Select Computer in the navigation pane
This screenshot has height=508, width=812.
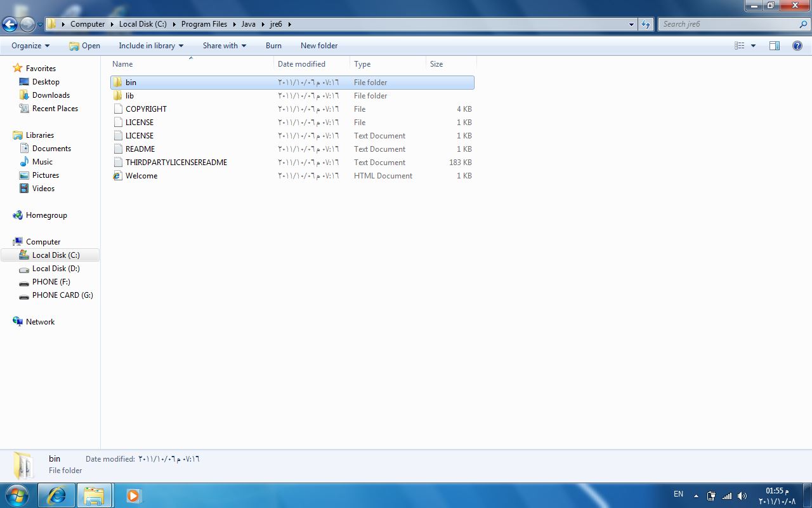pos(43,242)
